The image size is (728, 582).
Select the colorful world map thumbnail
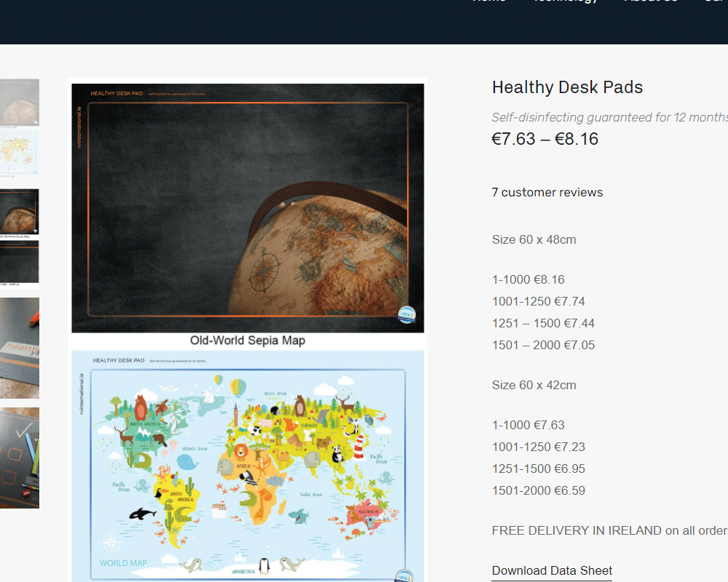click(20, 153)
